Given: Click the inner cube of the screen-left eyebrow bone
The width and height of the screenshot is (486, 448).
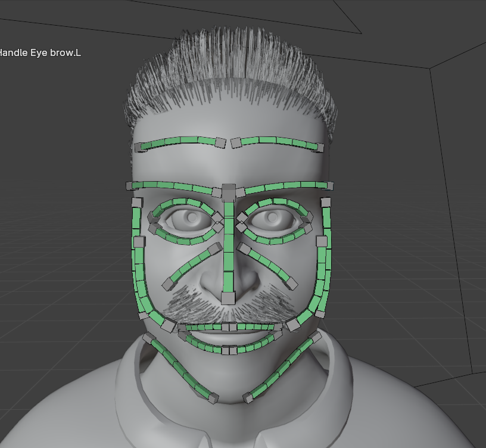Looking at the screenshot, I should point(220,142).
